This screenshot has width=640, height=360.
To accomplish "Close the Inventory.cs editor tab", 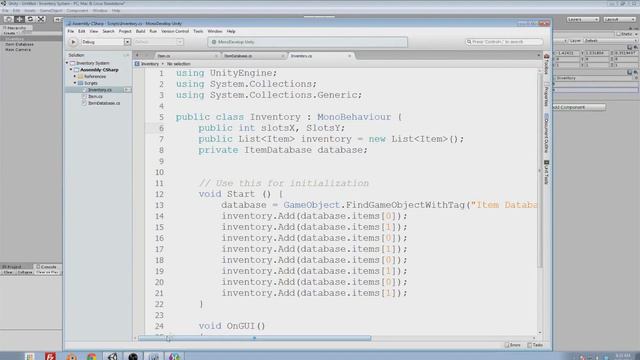I will coord(350,56).
